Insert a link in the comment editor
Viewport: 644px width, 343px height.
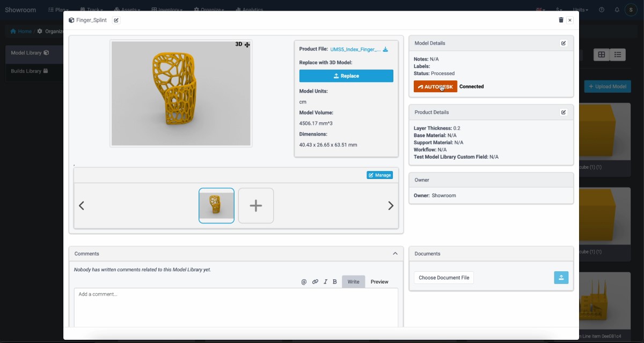click(315, 282)
